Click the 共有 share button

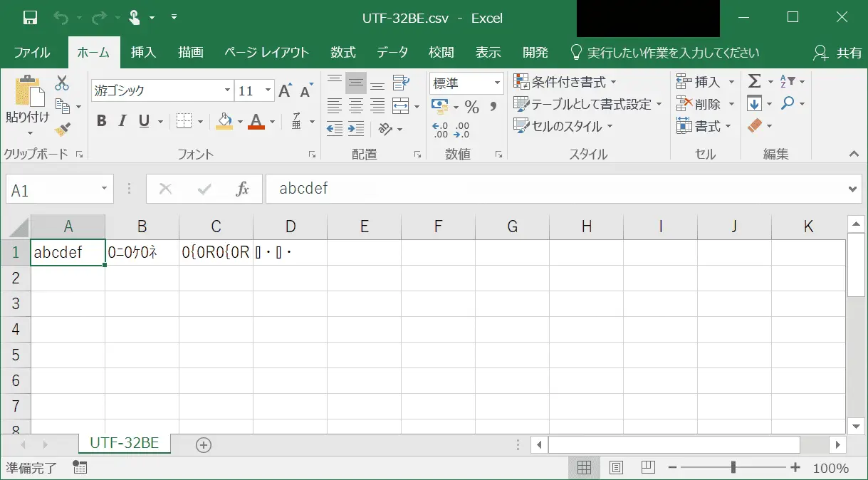[x=838, y=53]
